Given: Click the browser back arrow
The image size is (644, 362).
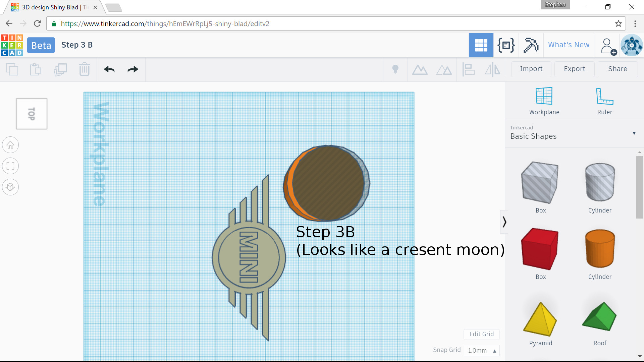Looking at the screenshot, I should (9, 23).
